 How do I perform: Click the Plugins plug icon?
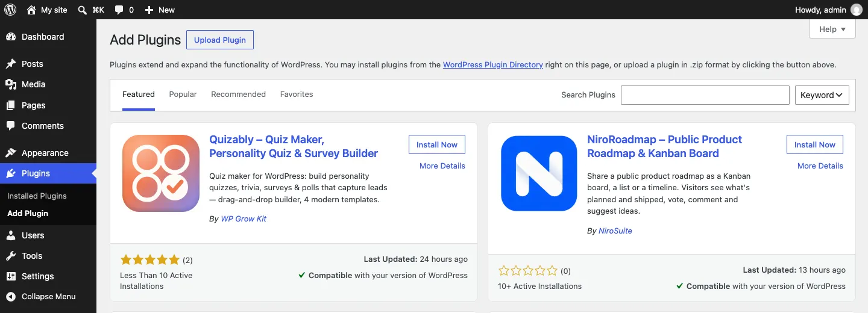[x=11, y=173]
